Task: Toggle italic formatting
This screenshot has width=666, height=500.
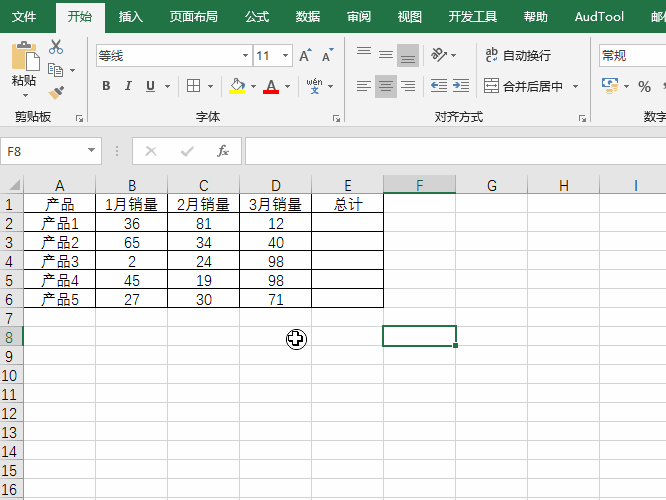Action: [128, 86]
